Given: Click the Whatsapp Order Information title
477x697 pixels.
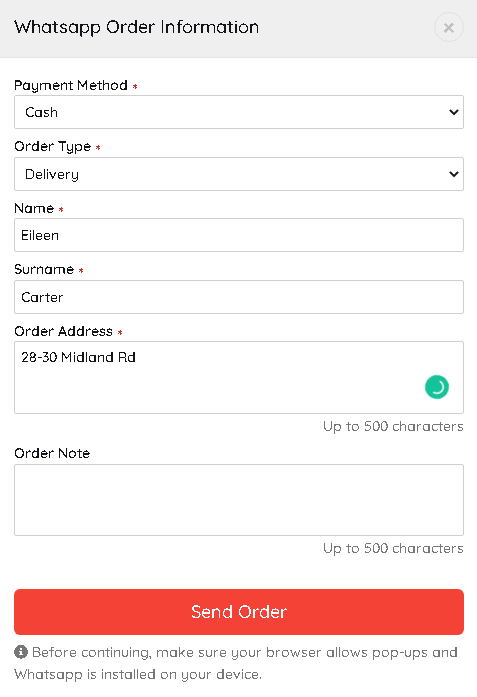Looking at the screenshot, I should click(x=136, y=28).
